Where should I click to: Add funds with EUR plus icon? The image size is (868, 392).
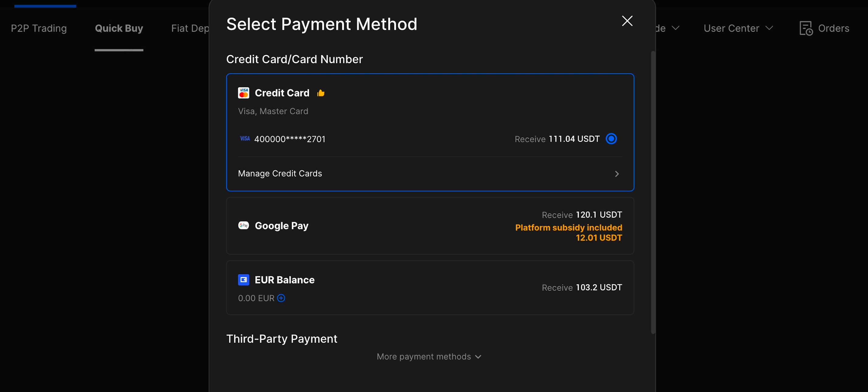281,298
